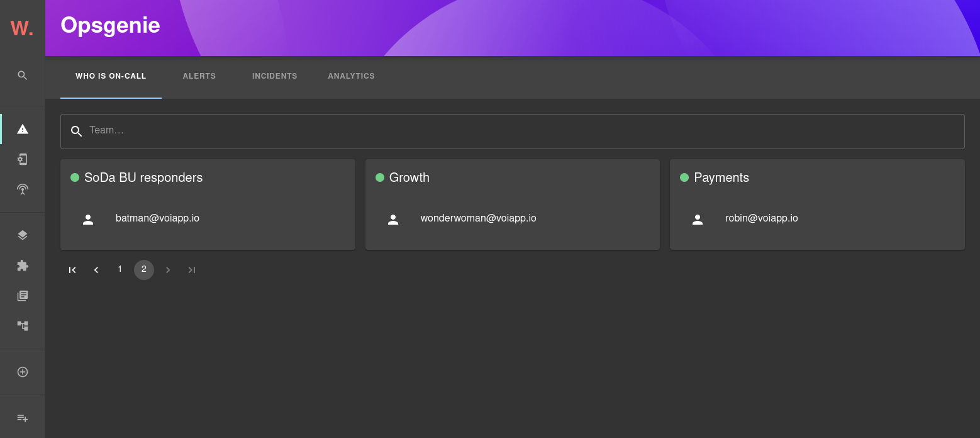Screen dimensions: 980x438
Task: Click the broadcast antenna sidebar icon
Action: (x=23, y=189)
